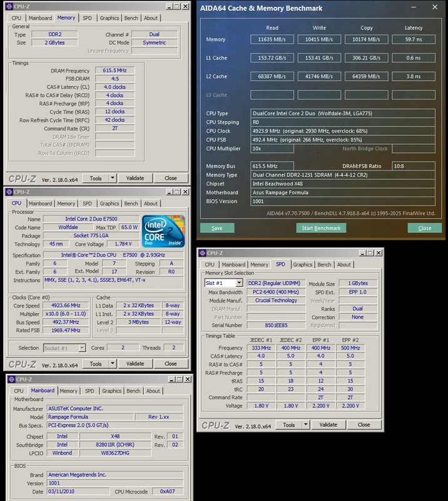Image resolution: width=448 pixels, height=501 pixels.
Task: Open About tab in the SPD window
Action: coord(344,264)
